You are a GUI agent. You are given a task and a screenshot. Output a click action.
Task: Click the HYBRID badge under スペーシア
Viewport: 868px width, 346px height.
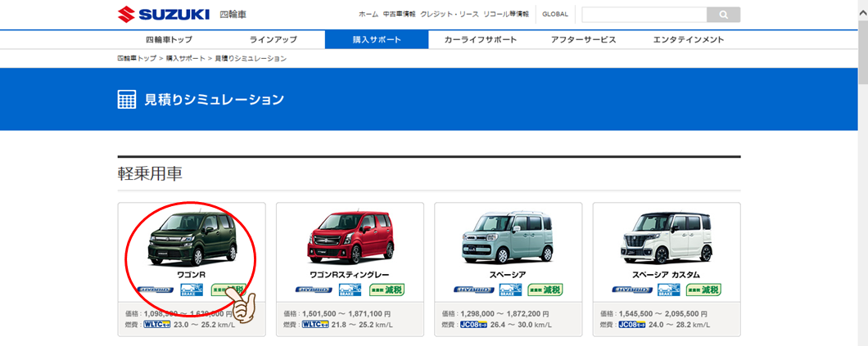pos(472,290)
